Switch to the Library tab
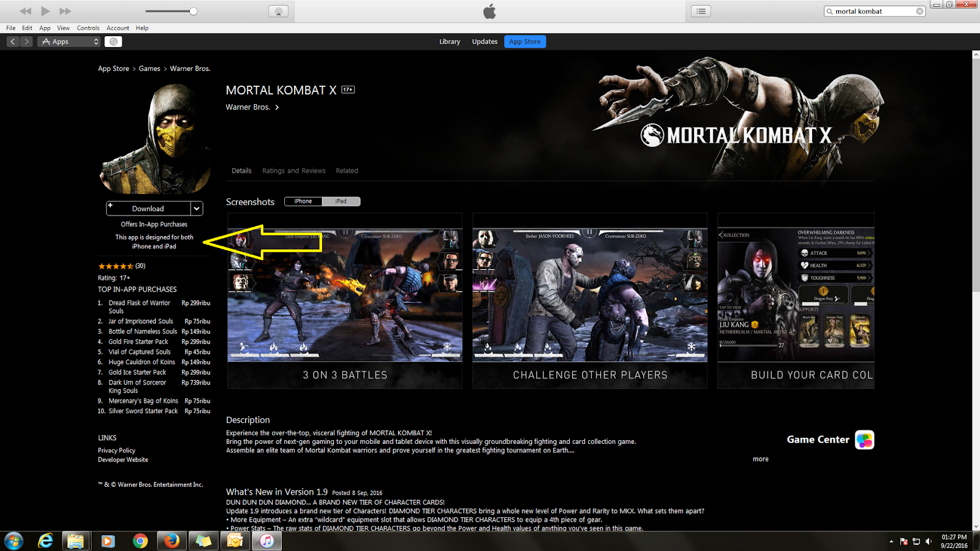The height and width of the screenshot is (551, 980). [x=450, y=42]
